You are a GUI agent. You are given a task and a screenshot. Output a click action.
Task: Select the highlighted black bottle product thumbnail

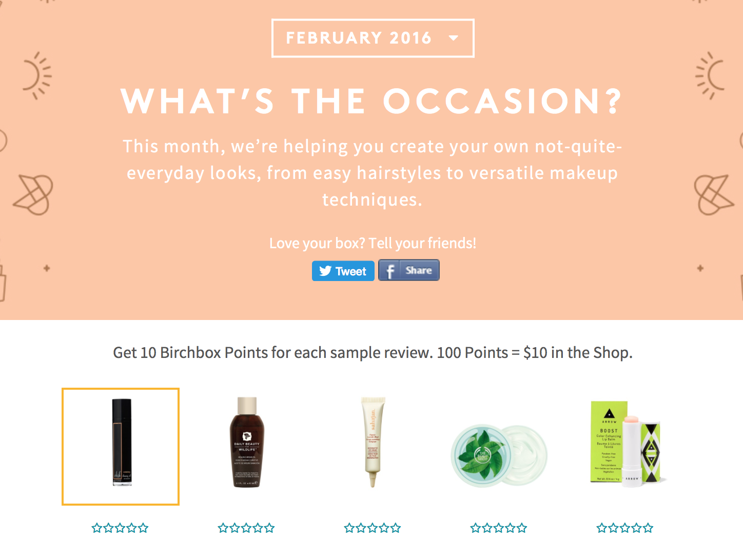pyautogui.click(x=121, y=446)
